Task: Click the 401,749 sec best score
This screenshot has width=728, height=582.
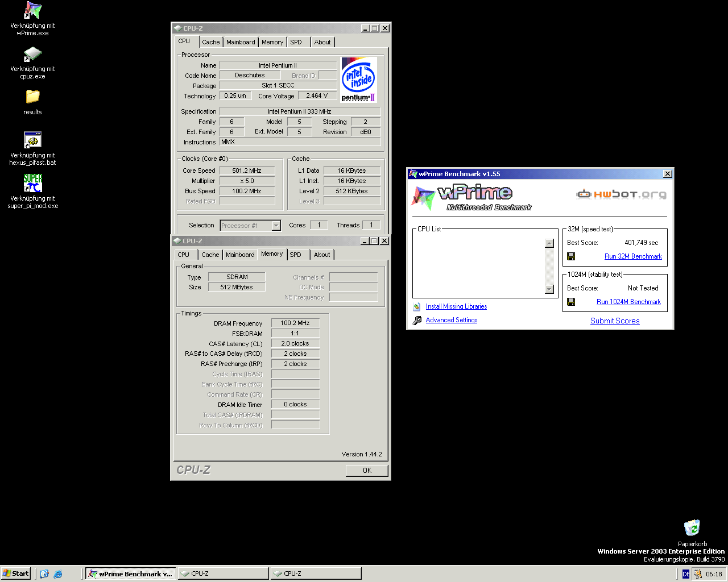Action: point(641,243)
